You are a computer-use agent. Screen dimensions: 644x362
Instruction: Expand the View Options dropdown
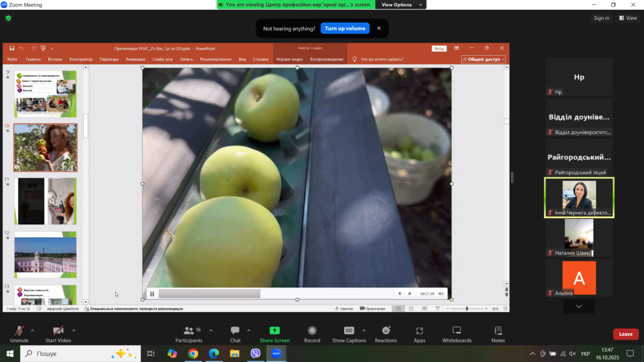(x=402, y=5)
